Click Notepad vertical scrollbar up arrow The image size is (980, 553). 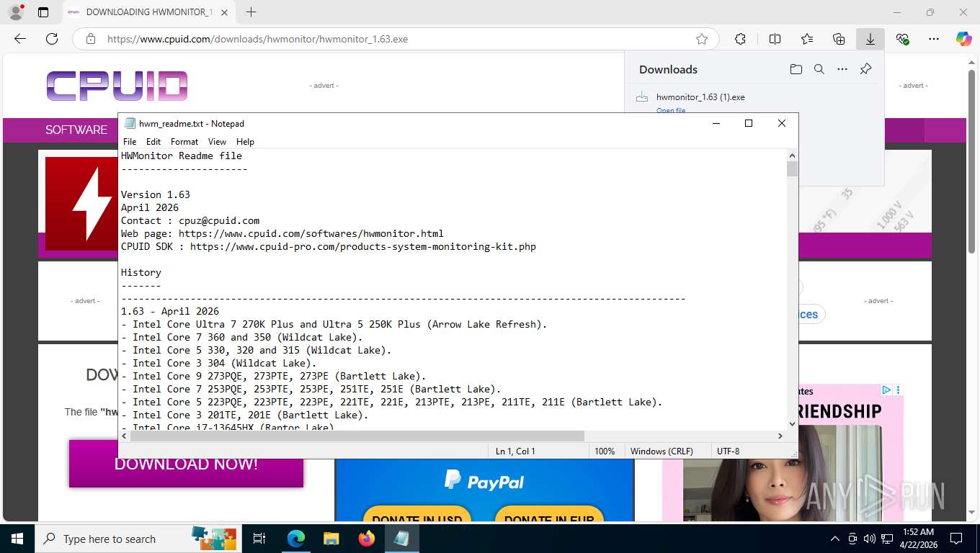pyautogui.click(x=792, y=156)
